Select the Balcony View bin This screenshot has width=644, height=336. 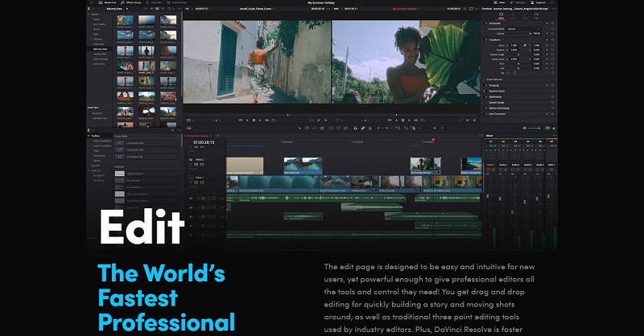100,49
